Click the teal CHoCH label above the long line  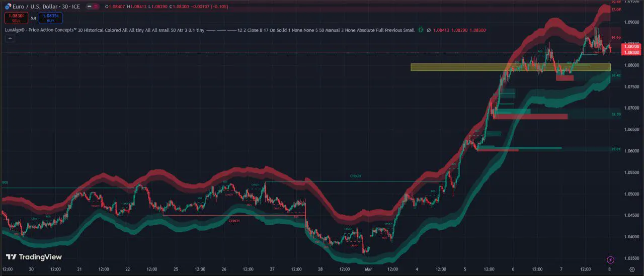coord(356,176)
